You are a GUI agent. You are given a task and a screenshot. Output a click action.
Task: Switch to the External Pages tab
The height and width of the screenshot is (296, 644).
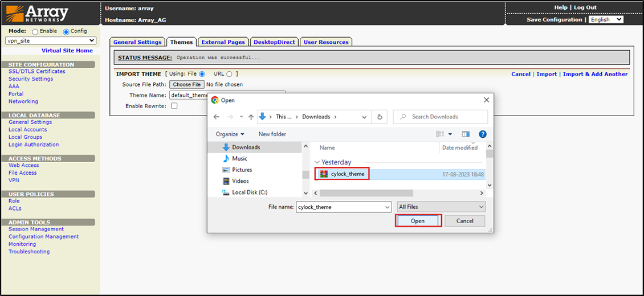click(x=223, y=42)
